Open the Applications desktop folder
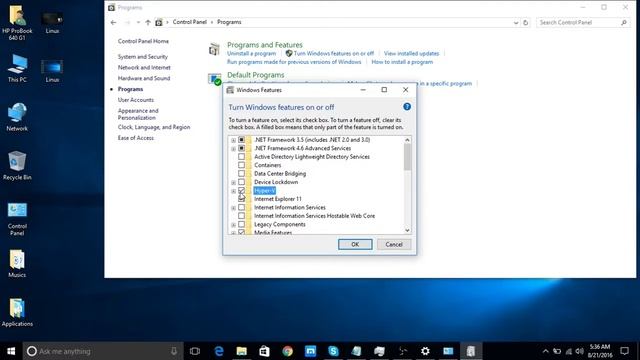The image size is (640, 360). [x=17, y=313]
